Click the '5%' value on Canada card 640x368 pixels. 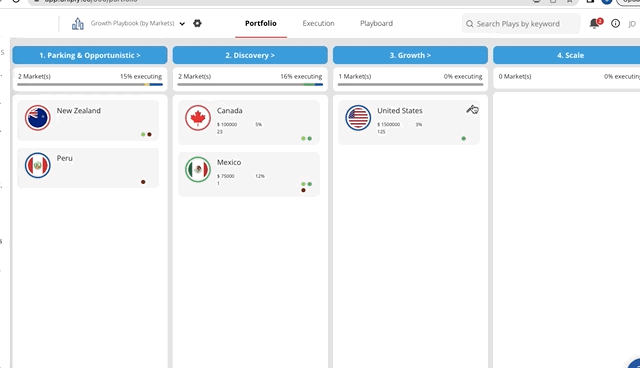click(258, 124)
